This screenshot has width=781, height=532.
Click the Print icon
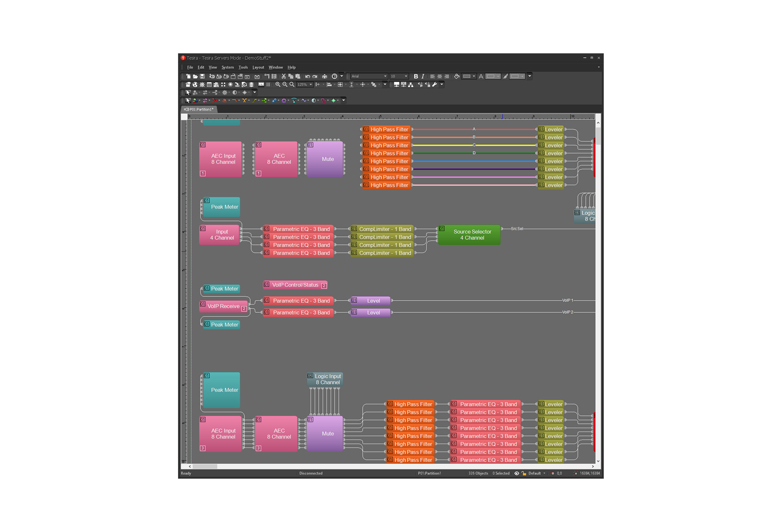[x=324, y=76]
